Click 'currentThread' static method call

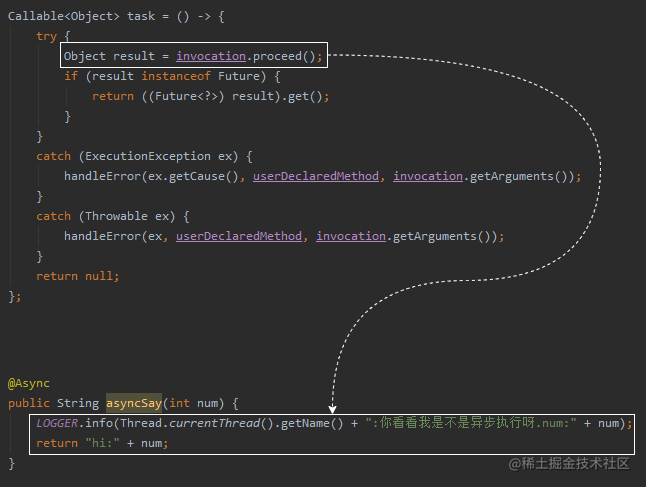coord(214,423)
